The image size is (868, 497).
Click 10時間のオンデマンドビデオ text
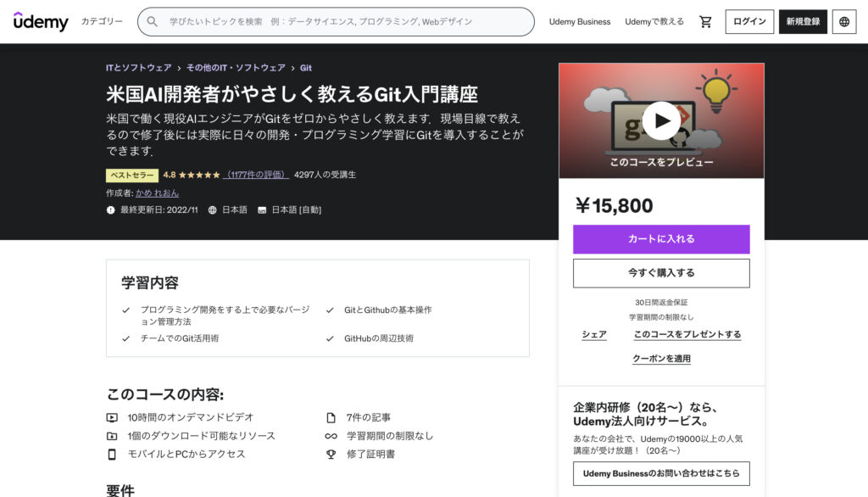[x=191, y=417]
